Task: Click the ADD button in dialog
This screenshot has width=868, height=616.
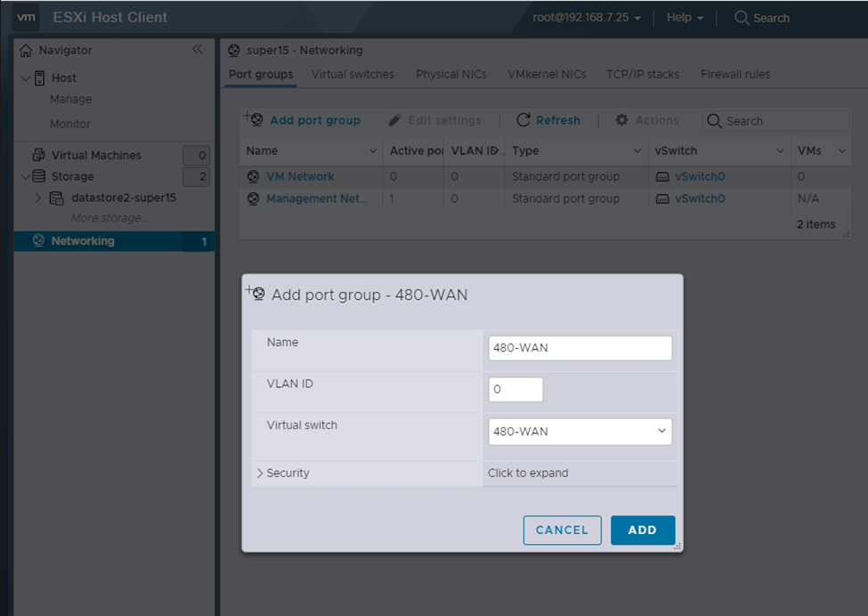Action: [x=643, y=531]
